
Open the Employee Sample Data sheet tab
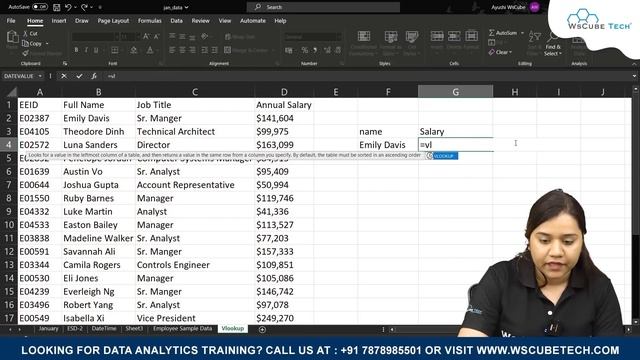(182, 329)
